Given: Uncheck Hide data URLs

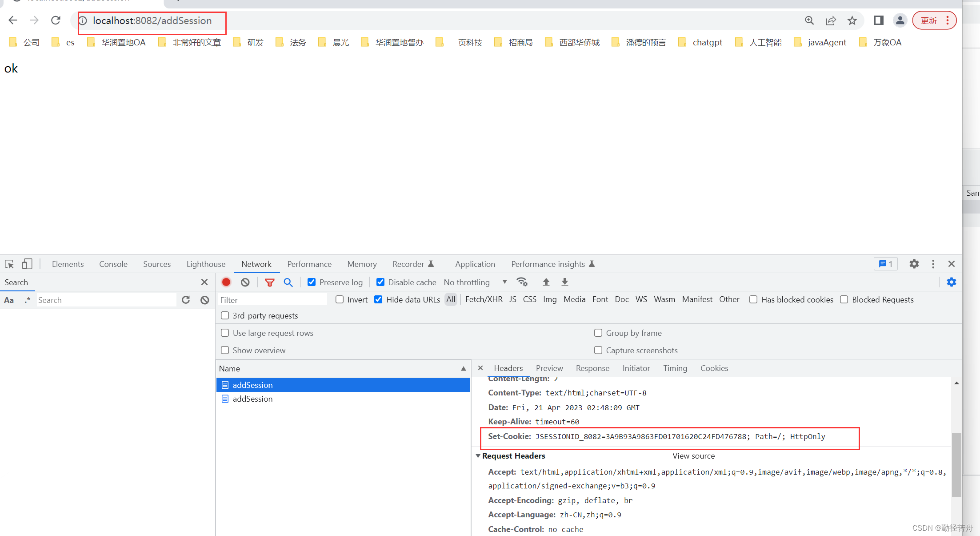Looking at the screenshot, I should [x=378, y=299].
